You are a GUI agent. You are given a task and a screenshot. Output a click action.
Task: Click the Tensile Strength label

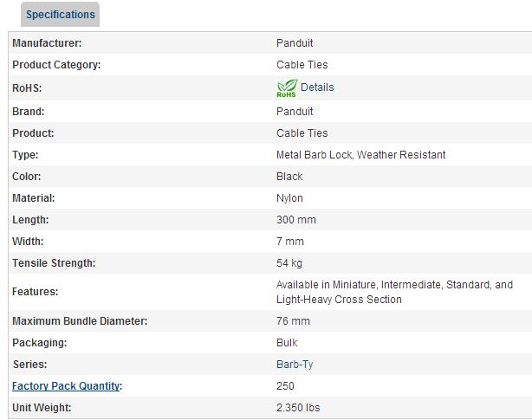54,263
